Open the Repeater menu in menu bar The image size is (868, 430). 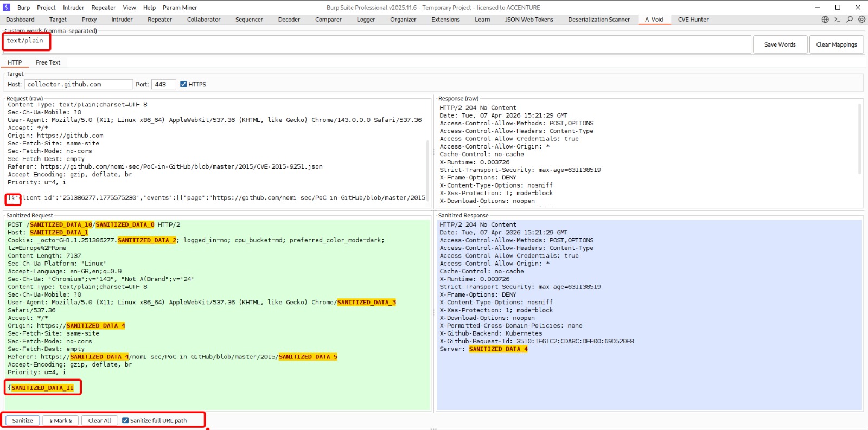(x=103, y=8)
